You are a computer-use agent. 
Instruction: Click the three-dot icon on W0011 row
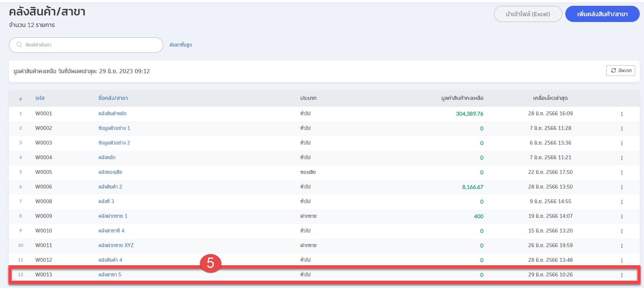[621, 246]
